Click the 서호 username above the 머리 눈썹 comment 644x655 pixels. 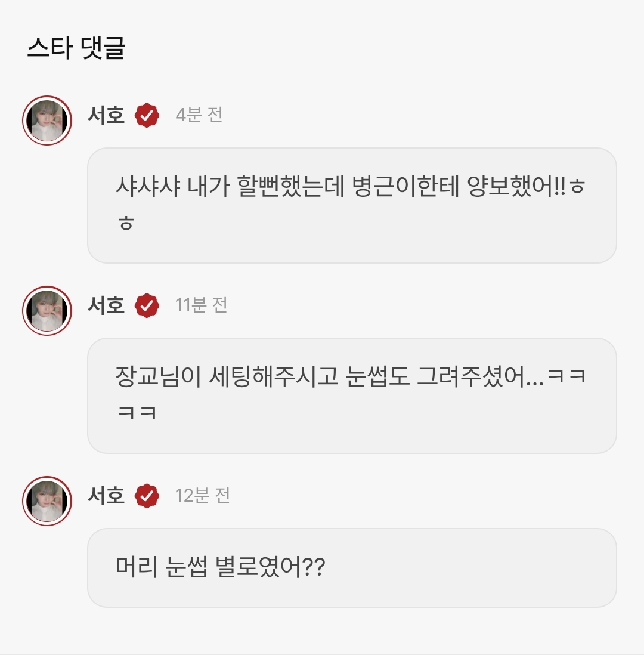coord(106,496)
